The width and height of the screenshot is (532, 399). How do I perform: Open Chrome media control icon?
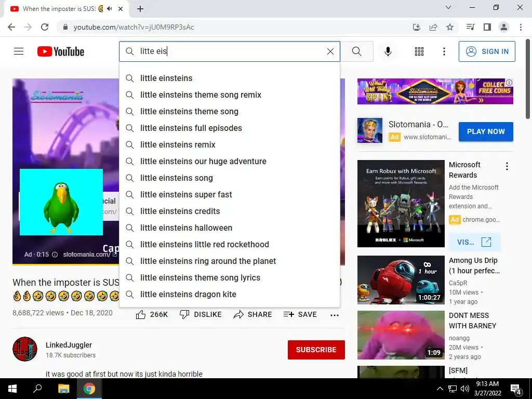(x=470, y=27)
